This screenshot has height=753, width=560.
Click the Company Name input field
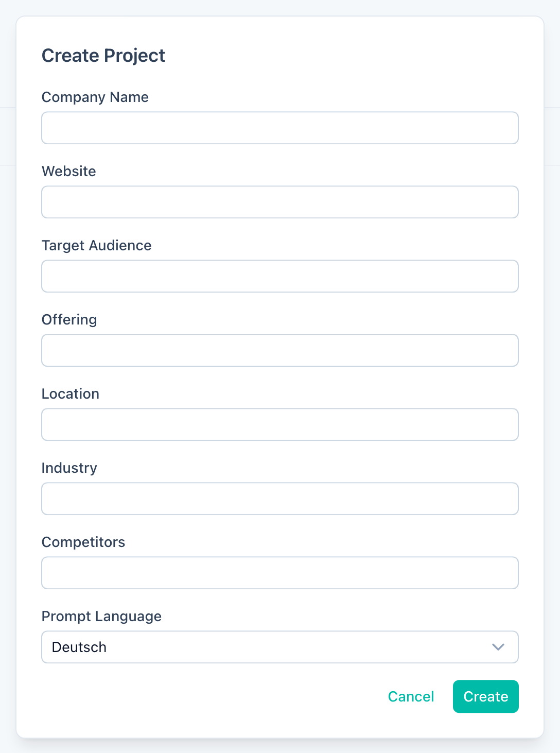280,128
